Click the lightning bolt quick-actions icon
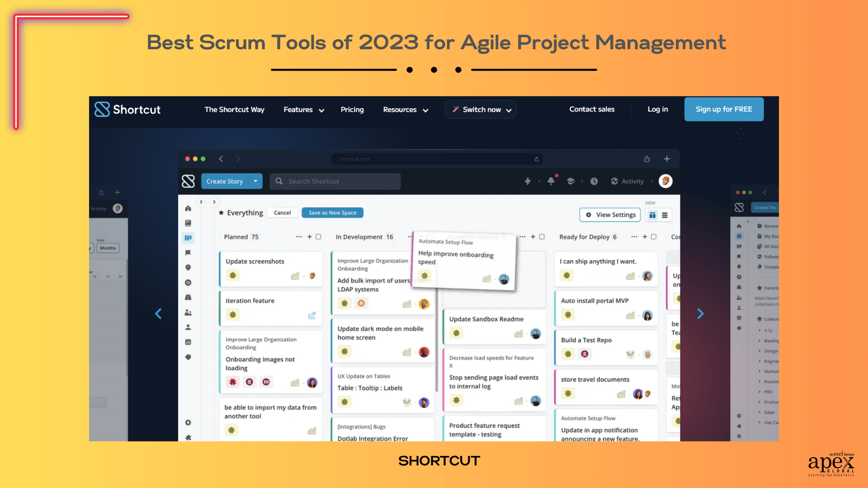The height and width of the screenshot is (488, 868). [528, 181]
